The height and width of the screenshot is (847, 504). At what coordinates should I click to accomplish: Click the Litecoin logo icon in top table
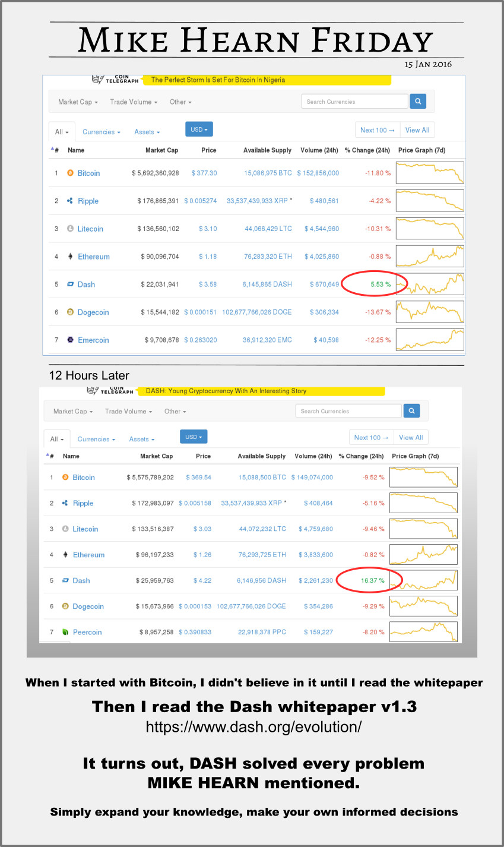coord(71,229)
